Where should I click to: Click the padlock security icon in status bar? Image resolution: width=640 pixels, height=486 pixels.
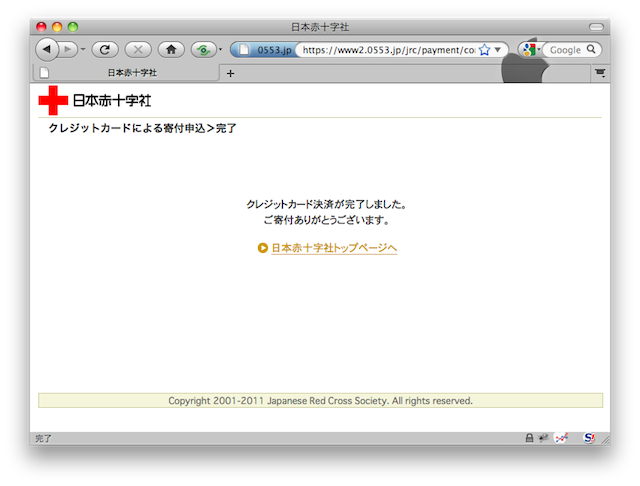[x=529, y=438]
